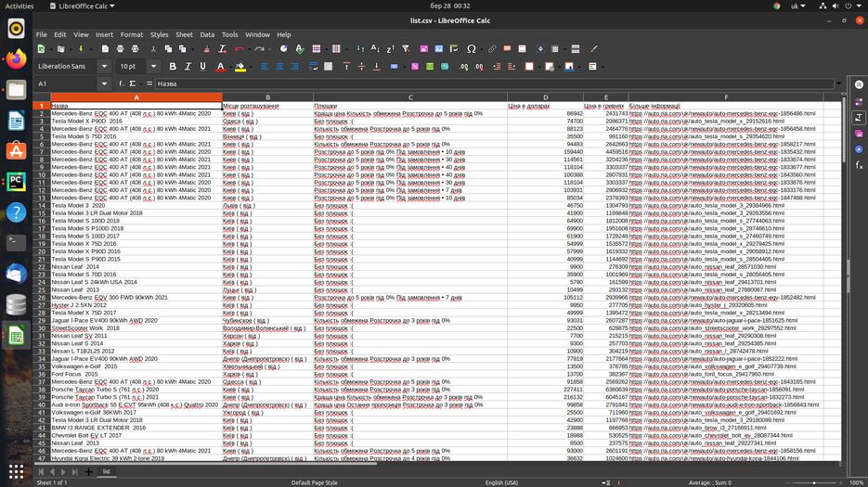Open the LibreOffice Calc app menu
Screen dimensions: 868x487
tap(82, 6)
